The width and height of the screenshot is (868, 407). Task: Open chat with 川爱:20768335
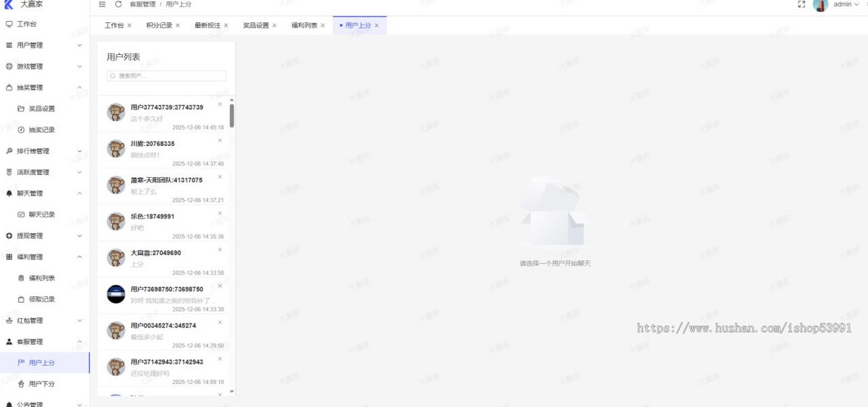[163, 150]
